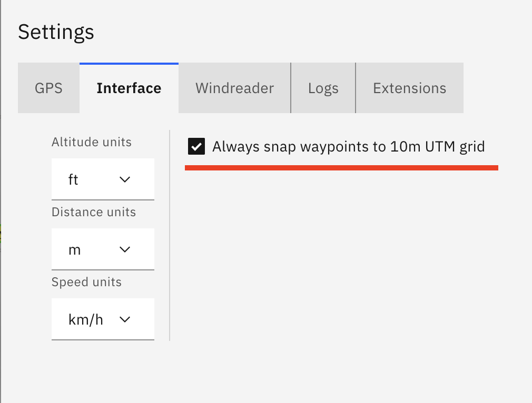Click the chevron arrow beside 'm'
Screen dimensions: 532x403
[x=125, y=249]
